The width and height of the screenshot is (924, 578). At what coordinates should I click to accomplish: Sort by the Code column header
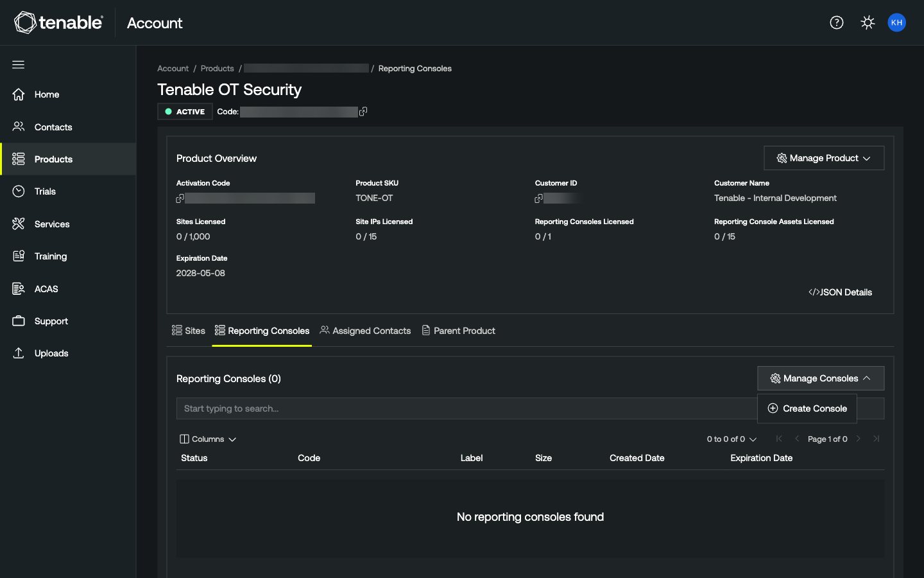click(x=309, y=458)
